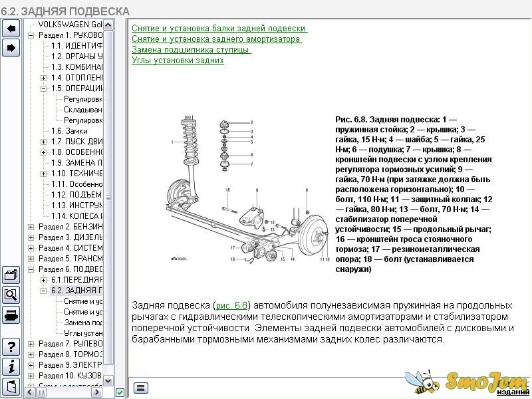Viewport: 532px width, 399px height.
Task: Select 1.13. ИНСТРУМ tree item
Action: point(76,205)
